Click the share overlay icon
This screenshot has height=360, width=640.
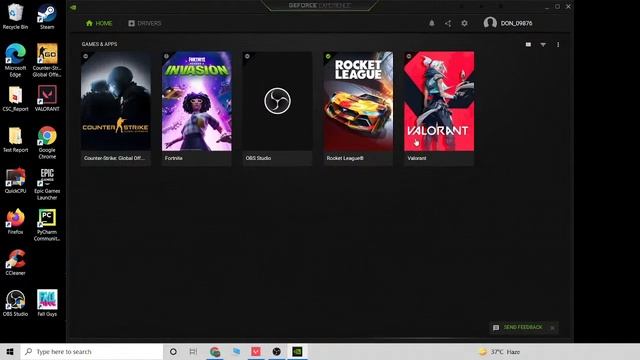(x=448, y=23)
